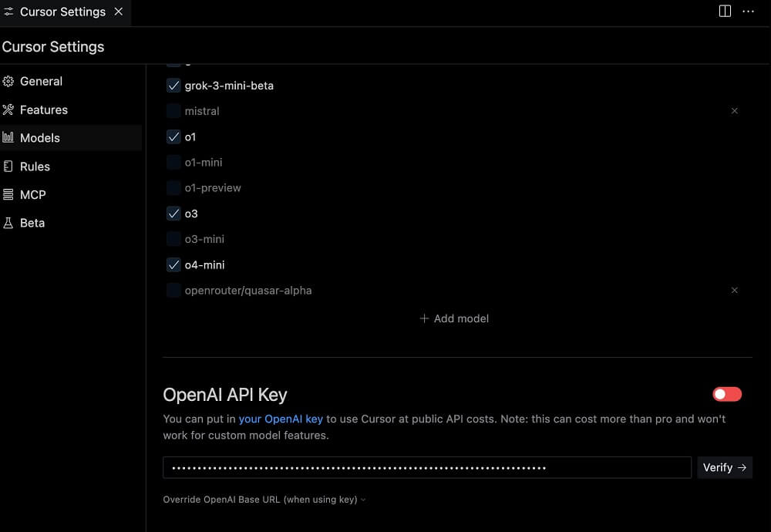Click the MCP server icon in sidebar

pyautogui.click(x=8, y=195)
